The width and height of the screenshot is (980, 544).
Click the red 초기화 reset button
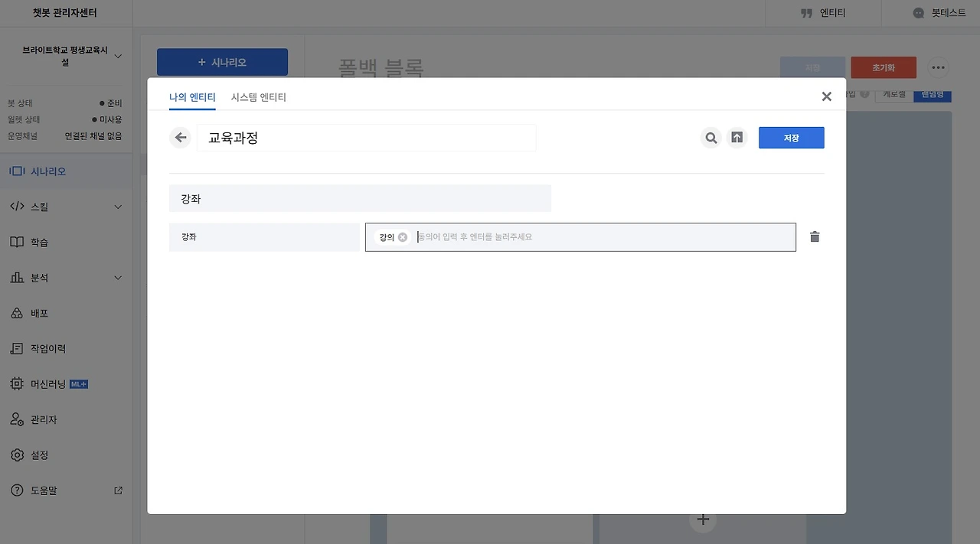tap(884, 67)
